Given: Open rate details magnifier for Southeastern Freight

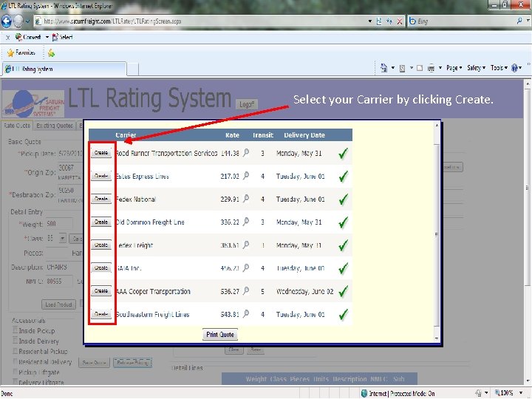Looking at the screenshot, I should [x=246, y=314].
